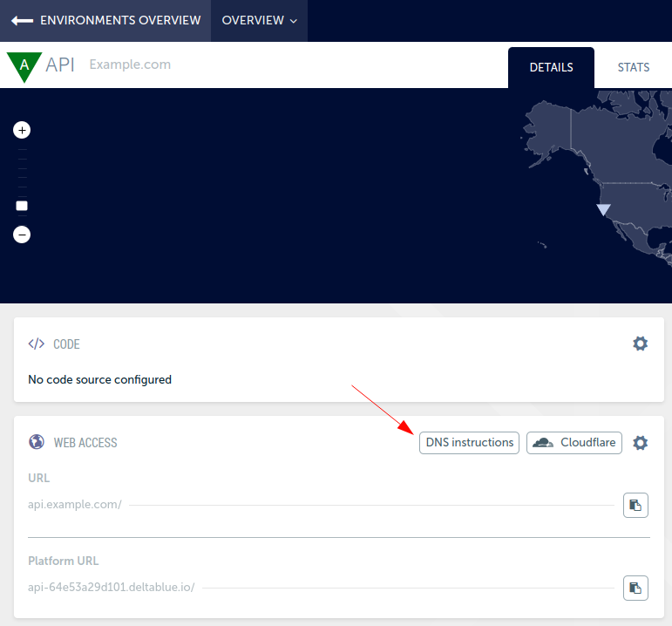Copy the api.example.com URL
This screenshot has height=626, width=672.
click(635, 505)
